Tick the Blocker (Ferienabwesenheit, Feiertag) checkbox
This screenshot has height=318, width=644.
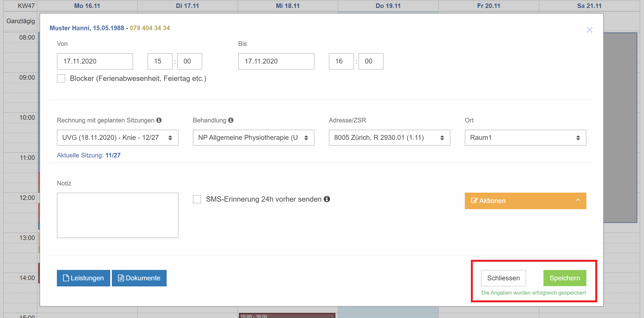point(61,78)
